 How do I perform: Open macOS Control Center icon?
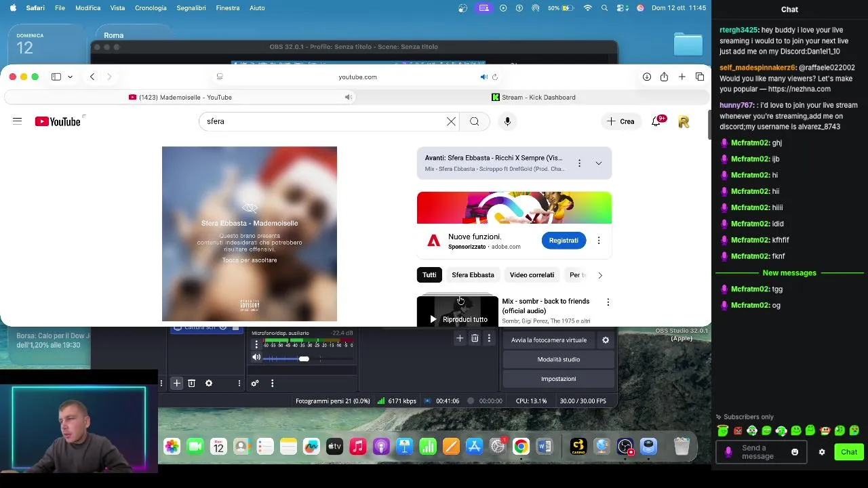[x=622, y=8]
